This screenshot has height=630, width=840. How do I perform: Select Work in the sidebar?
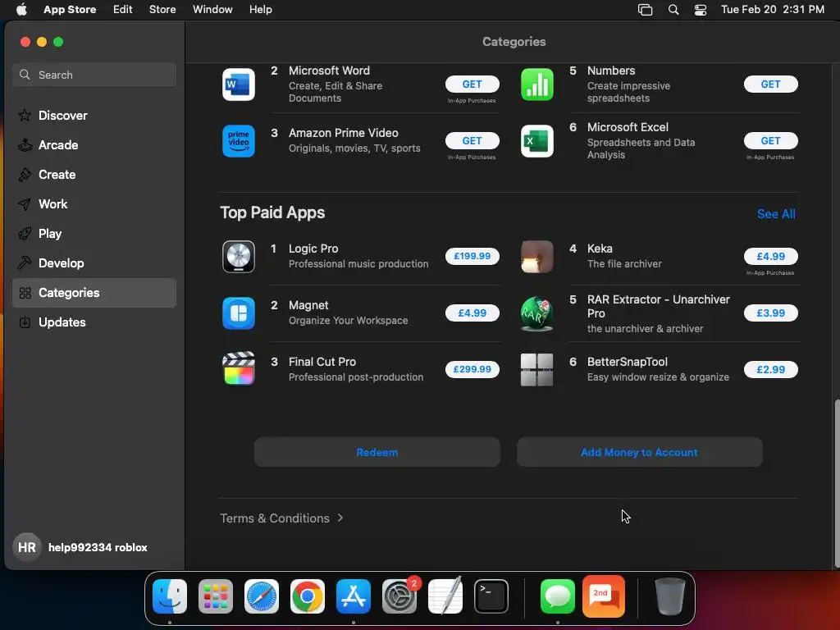click(94, 203)
